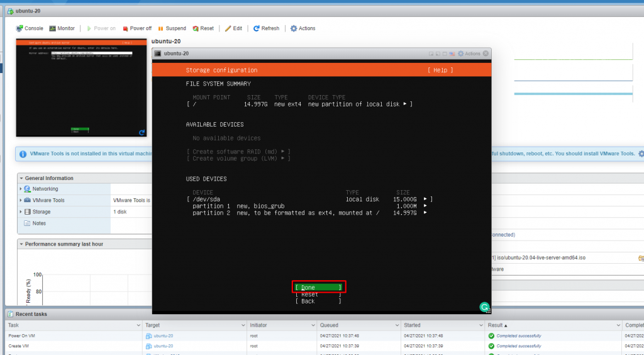
Task: Open the Console toolbar option
Action: click(30, 28)
